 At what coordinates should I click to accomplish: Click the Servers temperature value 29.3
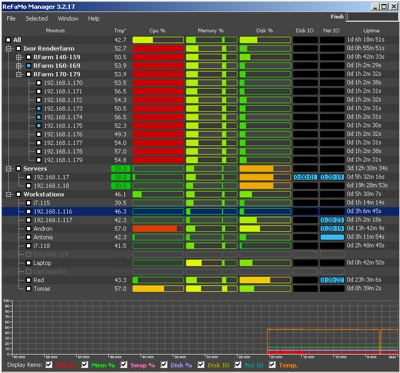click(120, 169)
